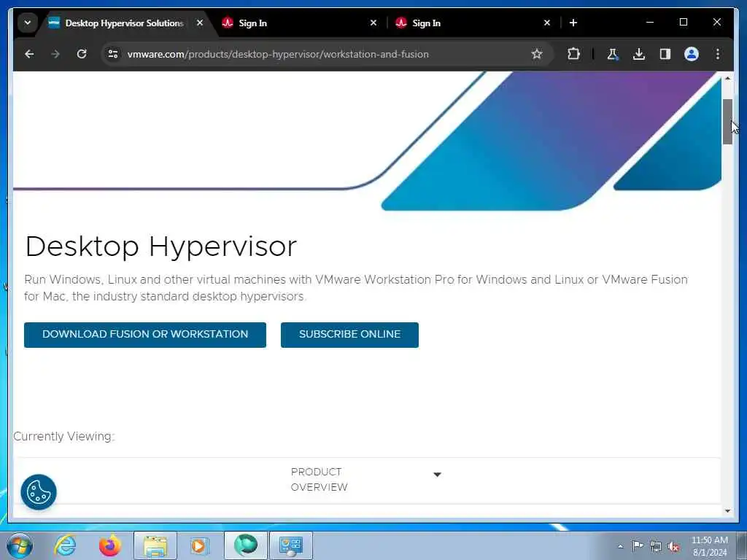Open the Windows Start menu

[20, 545]
